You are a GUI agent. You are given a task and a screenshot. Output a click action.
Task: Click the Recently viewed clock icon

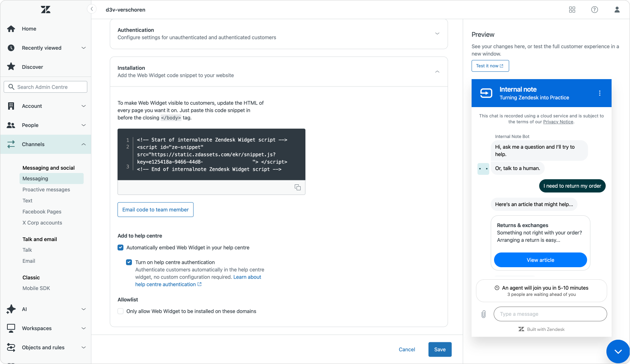11,48
